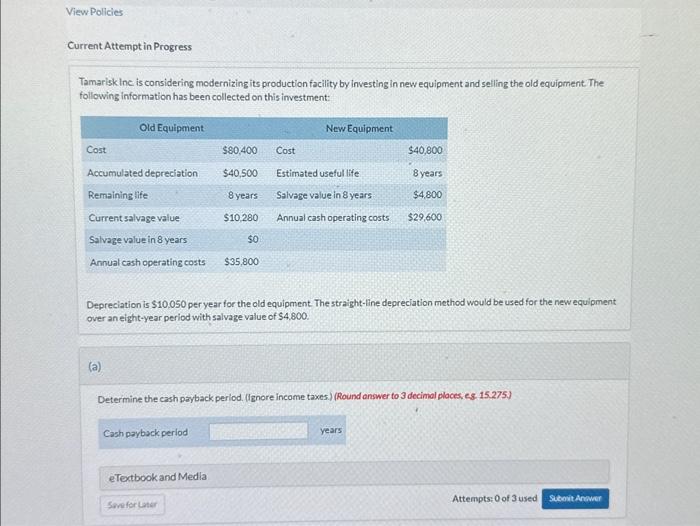Image resolution: width=700 pixels, height=526 pixels.
Task: Click the Estimated useful life label
Action: 317,173
